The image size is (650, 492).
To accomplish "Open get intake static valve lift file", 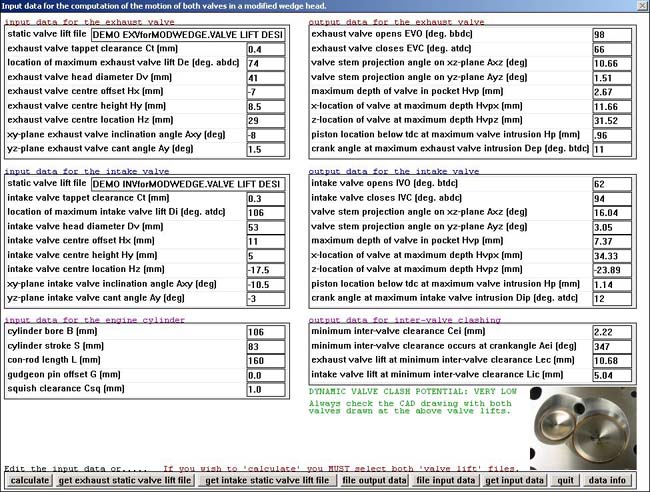I will pyautogui.click(x=267, y=480).
